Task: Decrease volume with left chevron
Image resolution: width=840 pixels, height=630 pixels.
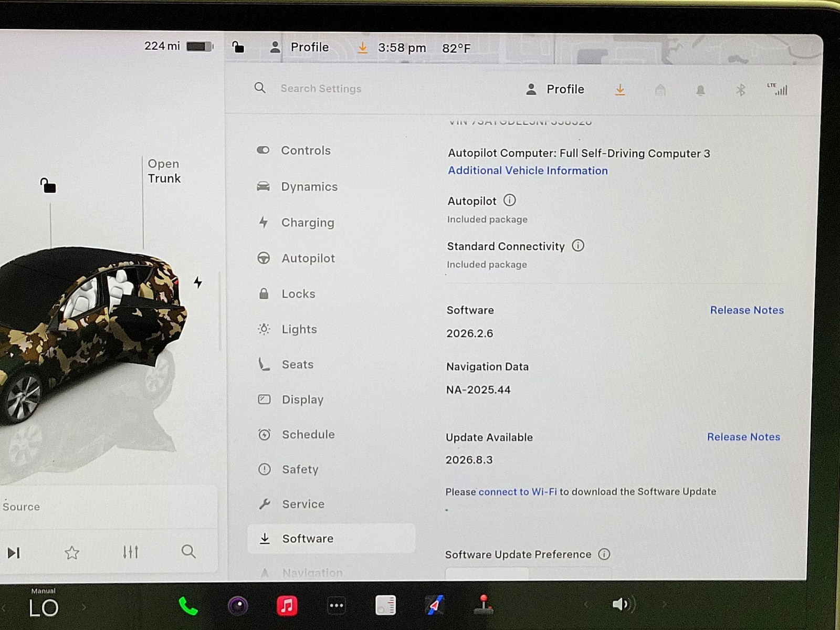Action: tap(586, 605)
